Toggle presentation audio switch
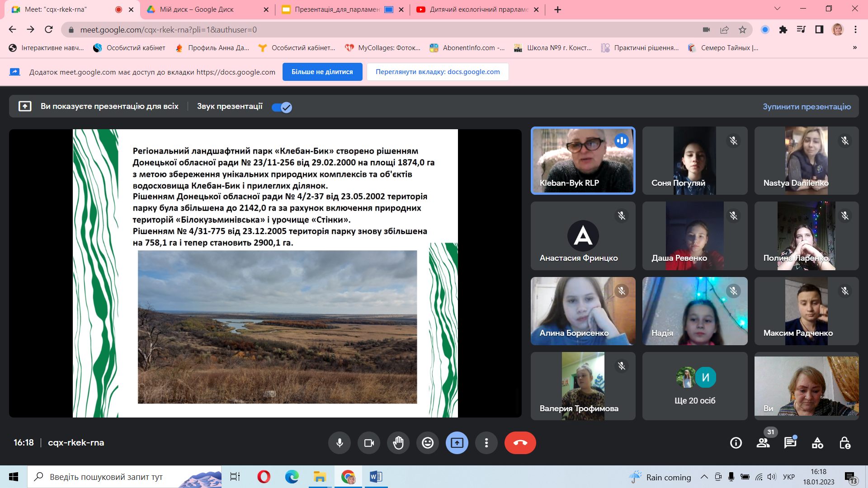 [282, 107]
